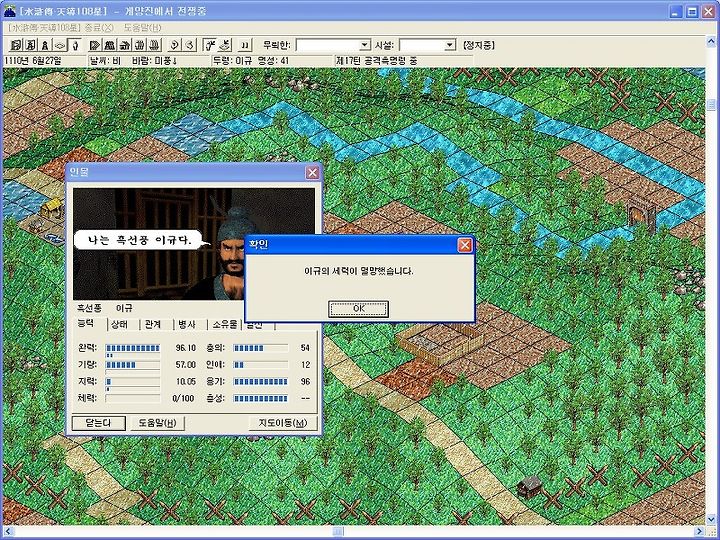720x540 pixels.
Task: Click the (정지중) label in toolbar
Action: [x=478, y=45]
